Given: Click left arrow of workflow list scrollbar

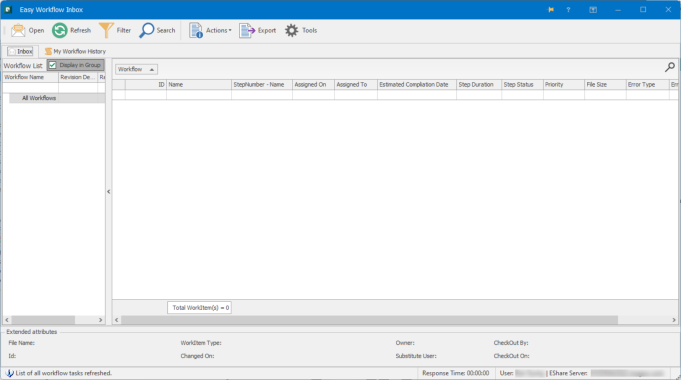Looking at the screenshot, I should coord(7,320).
